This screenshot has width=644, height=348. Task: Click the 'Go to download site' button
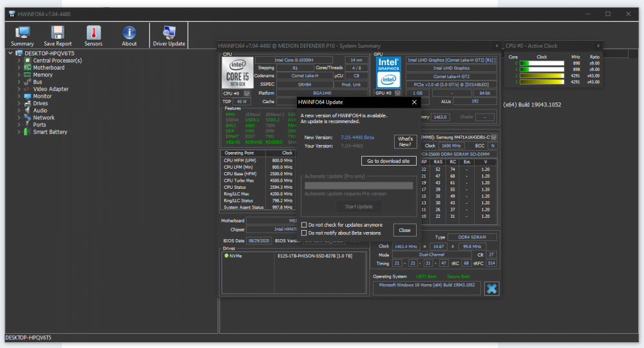point(388,161)
